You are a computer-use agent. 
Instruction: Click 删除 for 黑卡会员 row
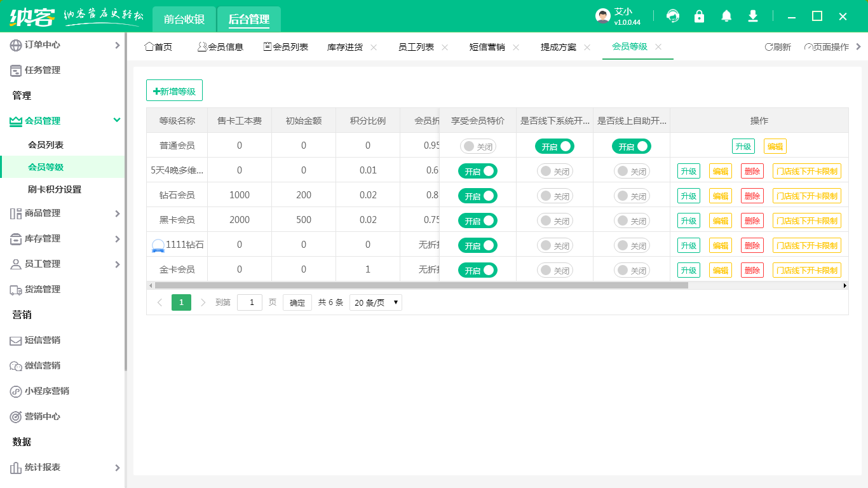pos(752,220)
